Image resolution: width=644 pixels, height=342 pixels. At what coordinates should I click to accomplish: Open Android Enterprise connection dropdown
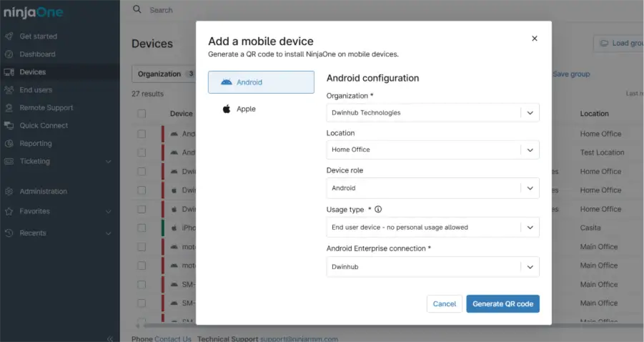point(432,267)
